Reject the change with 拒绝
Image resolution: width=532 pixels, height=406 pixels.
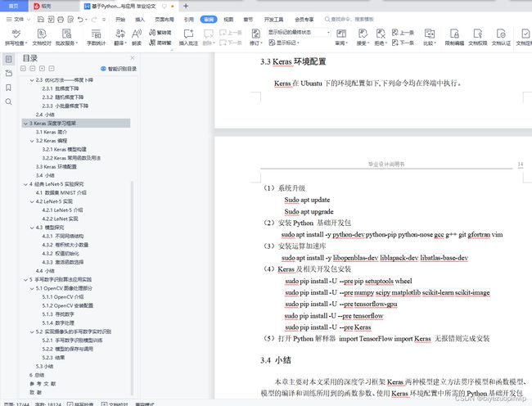tap(381, 37)
